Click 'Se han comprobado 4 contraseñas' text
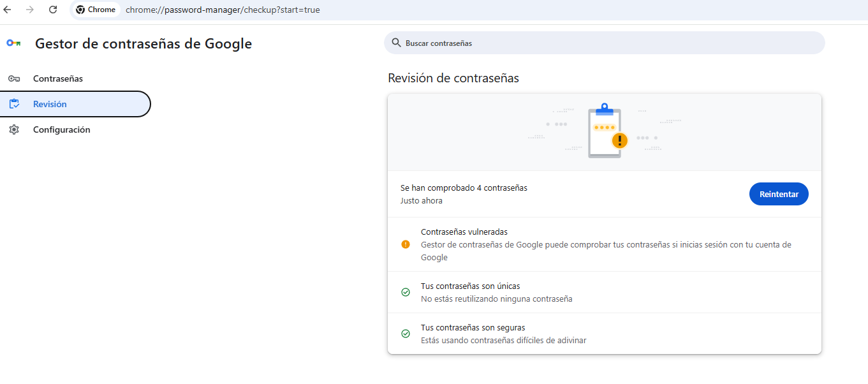 tap(464, 188)
